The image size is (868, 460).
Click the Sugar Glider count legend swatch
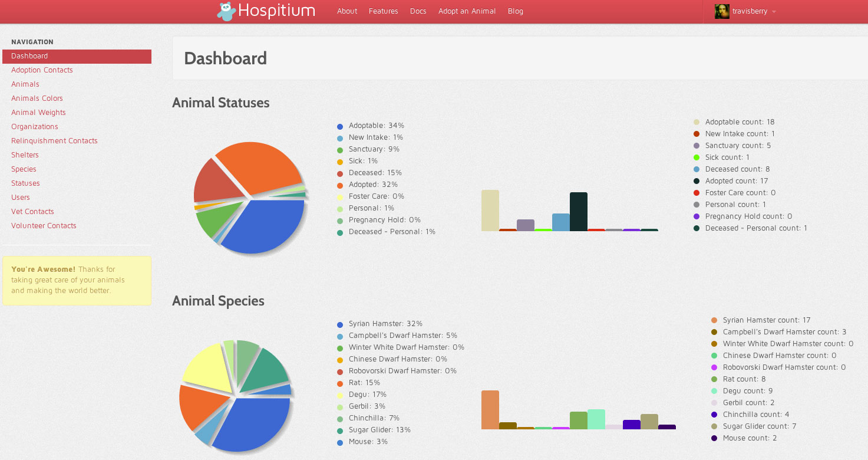714,426
